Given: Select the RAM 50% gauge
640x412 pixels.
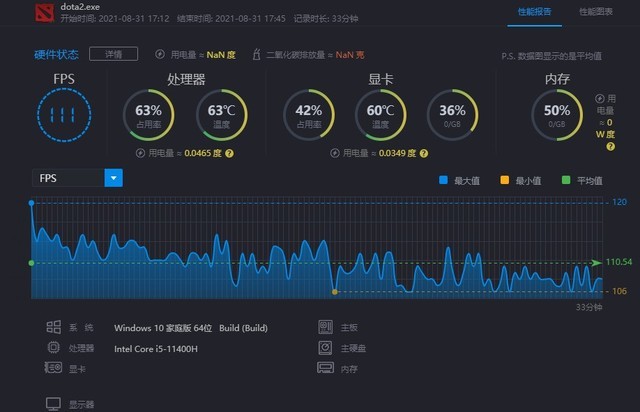Looking at the screenshot, I should (557, 115).
